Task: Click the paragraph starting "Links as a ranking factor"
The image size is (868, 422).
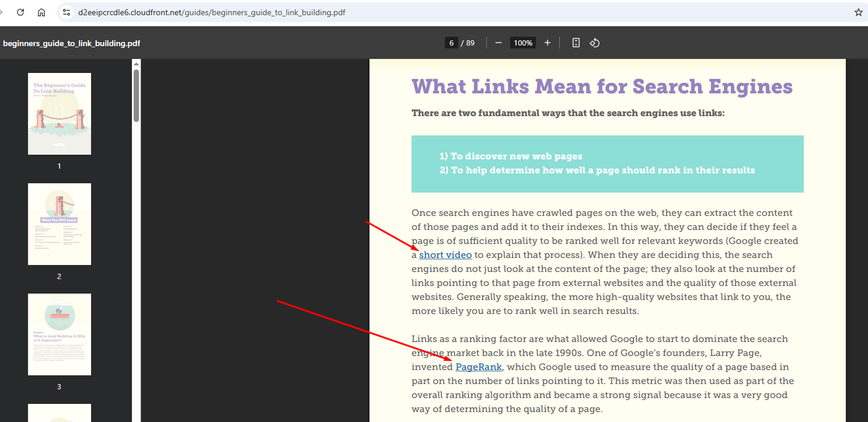Action: (x=602, y=374)
